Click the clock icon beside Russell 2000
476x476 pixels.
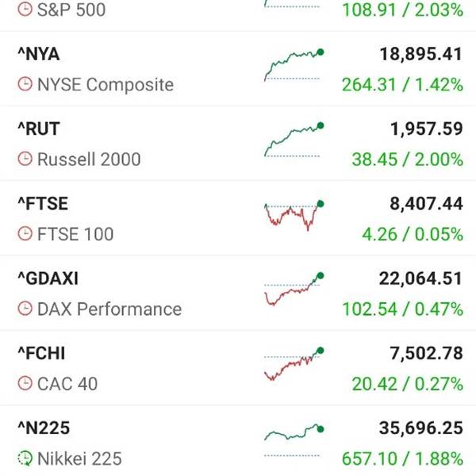[25, 159]
